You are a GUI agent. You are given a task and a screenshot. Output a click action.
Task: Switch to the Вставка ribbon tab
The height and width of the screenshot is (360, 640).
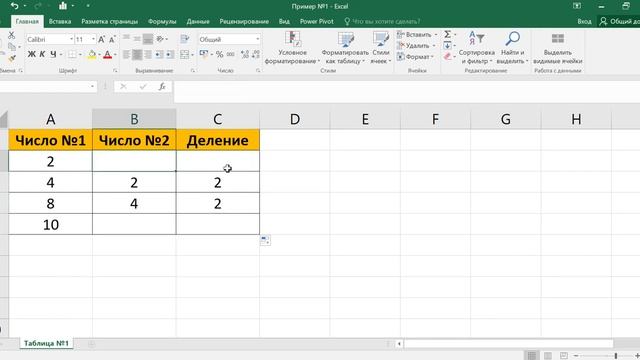[x=60, y=21]
